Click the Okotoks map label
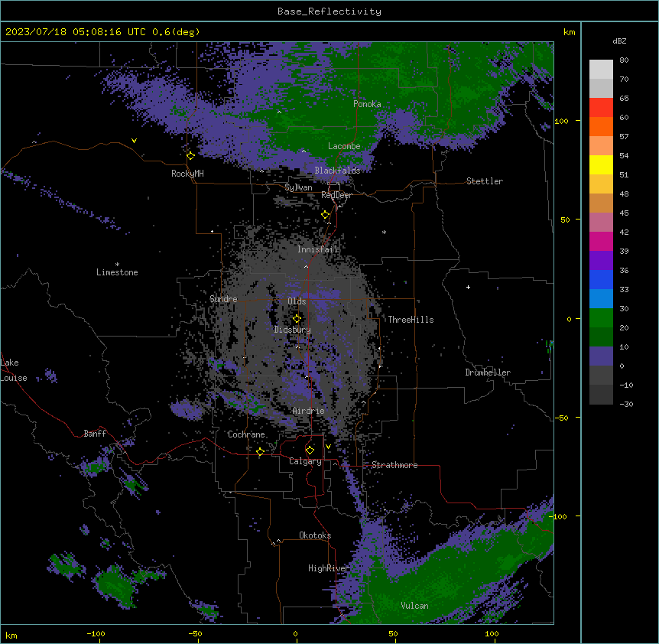The width and height of the screenshot is (659, 644). point(315,535)
